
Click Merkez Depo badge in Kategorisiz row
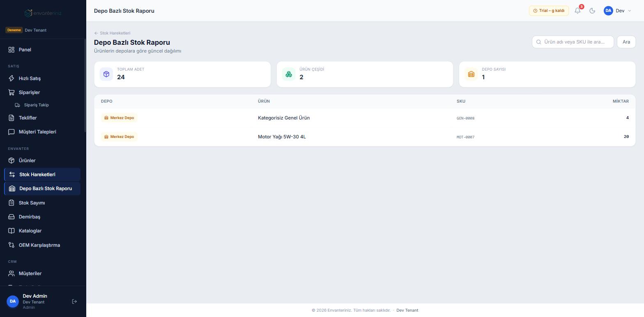point(119,118)
